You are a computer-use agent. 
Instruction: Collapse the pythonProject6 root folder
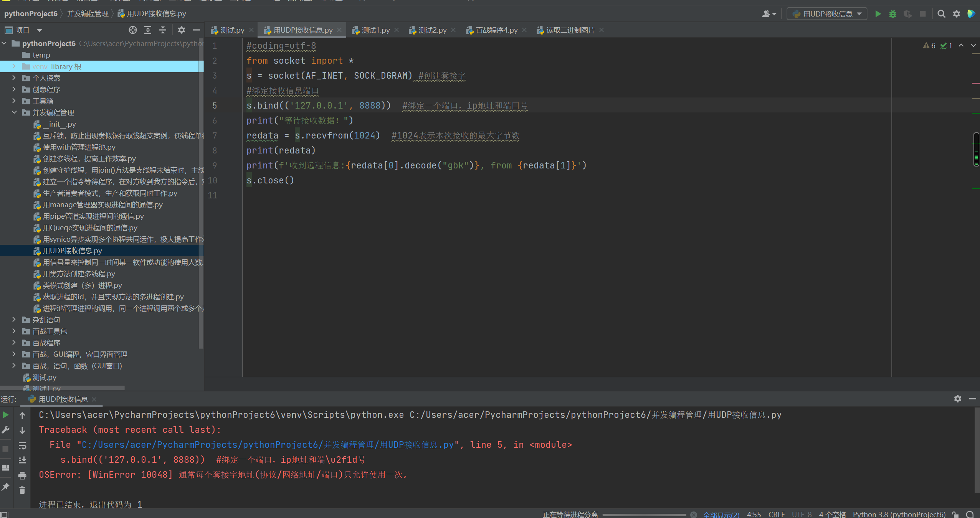pos(4,43)
